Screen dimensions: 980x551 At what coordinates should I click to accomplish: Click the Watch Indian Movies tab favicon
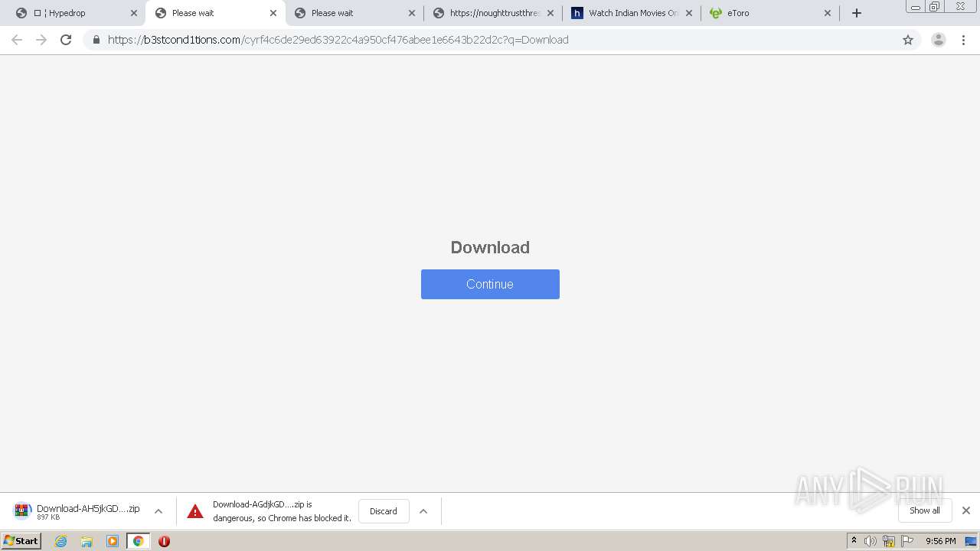[x=577, y=13]
